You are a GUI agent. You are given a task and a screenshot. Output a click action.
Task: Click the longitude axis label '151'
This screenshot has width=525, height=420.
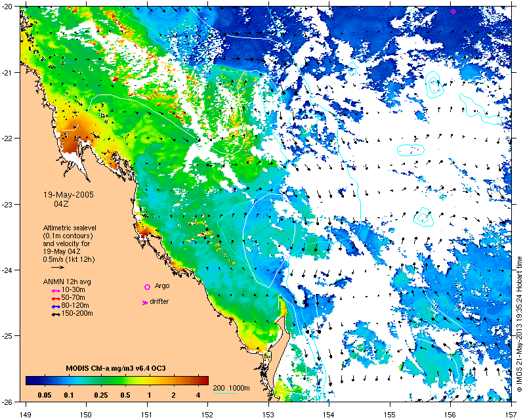tap(146, 415)
